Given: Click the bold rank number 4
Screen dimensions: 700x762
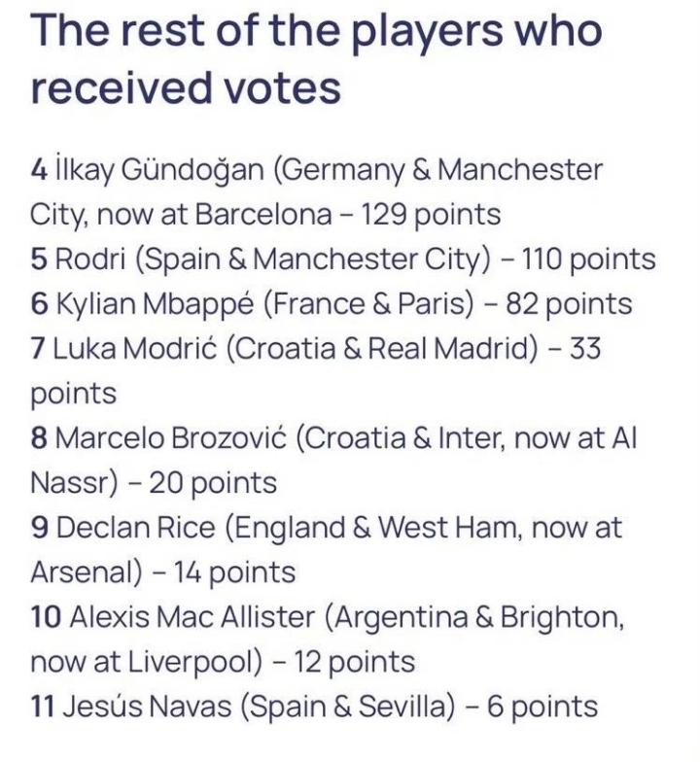Looking at the screenshot, I should click(39, 170).
